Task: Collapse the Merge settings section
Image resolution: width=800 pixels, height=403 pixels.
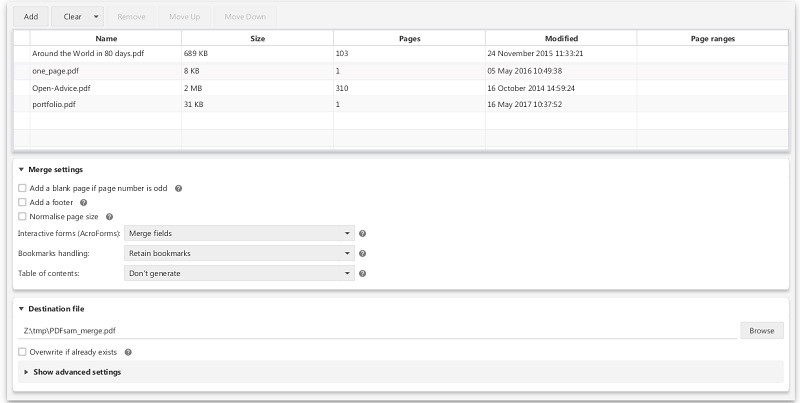Action: coord(22,170)
